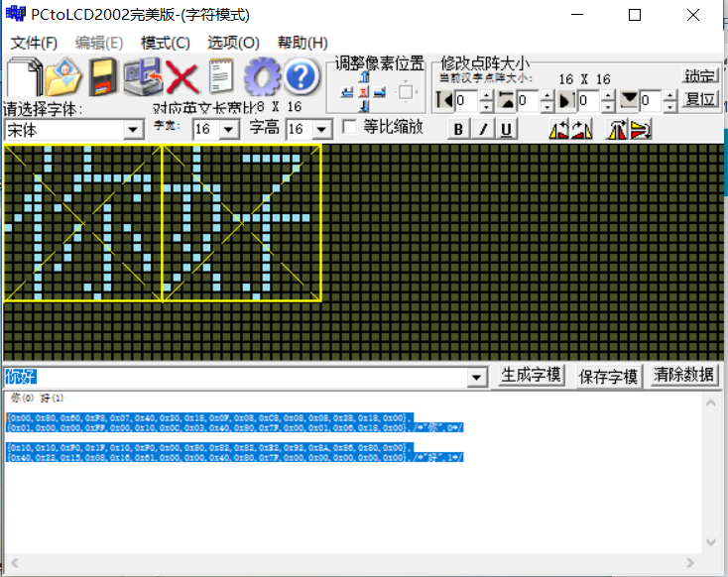
Task: Click the import with disk and arrow icon
Action: (143, 77)
